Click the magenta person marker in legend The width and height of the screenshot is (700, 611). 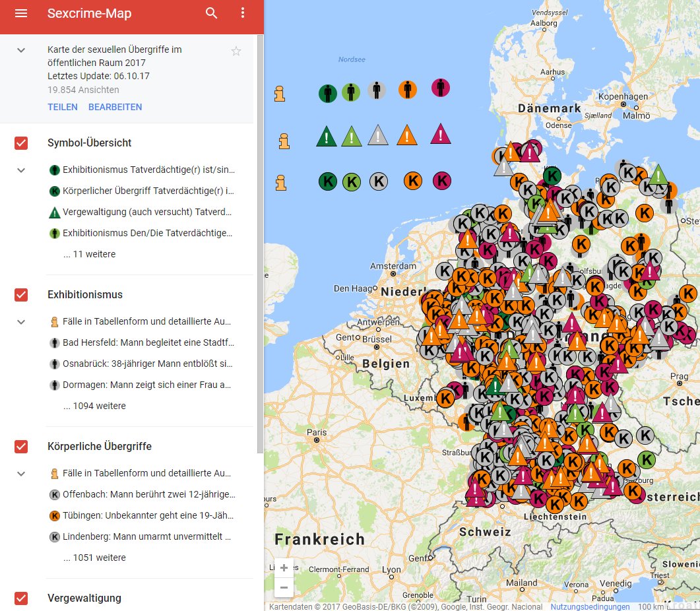tap(441, 88)
